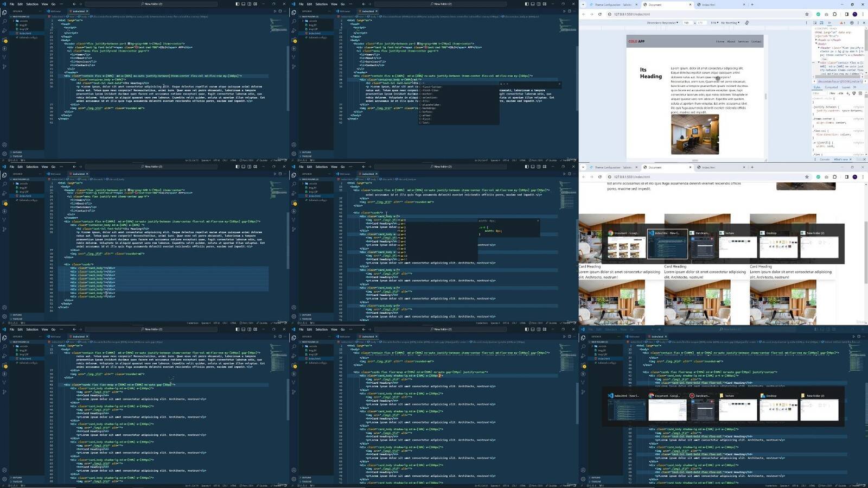This screenshot has height=488, width=868.
Task: Select the inspect element picker in DevTools
Action: (815, 23)
